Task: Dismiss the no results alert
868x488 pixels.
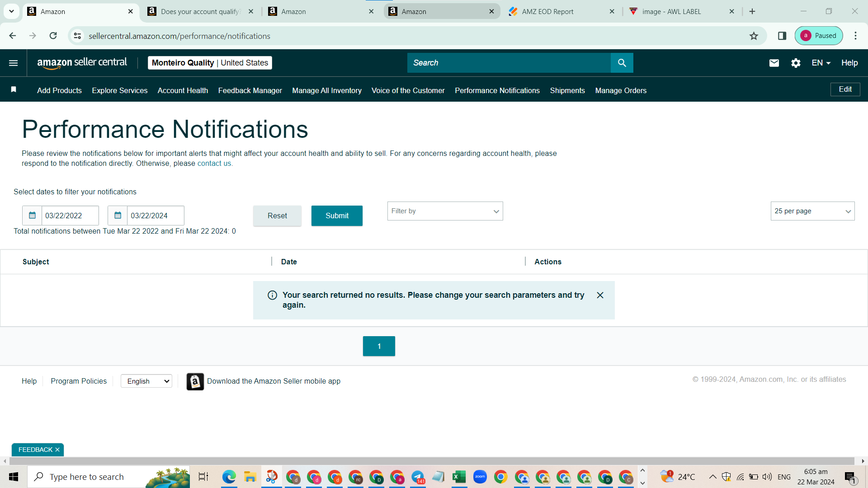Action: point(600,295)
